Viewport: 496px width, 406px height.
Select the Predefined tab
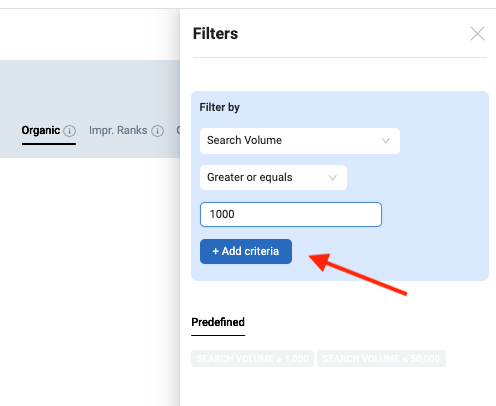[218, 322]
